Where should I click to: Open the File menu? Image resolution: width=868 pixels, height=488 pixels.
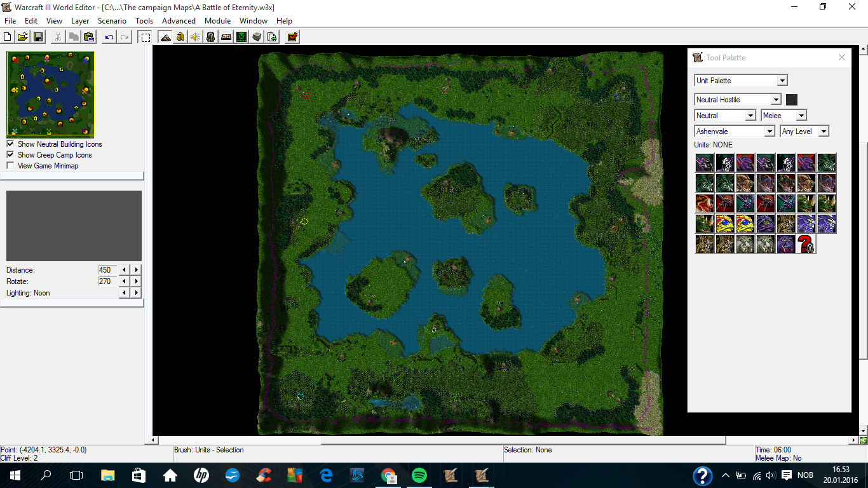click(10, 21)
